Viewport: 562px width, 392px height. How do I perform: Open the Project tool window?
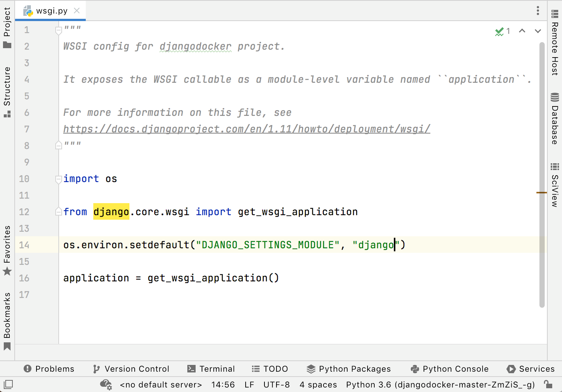tap(7, 28)
